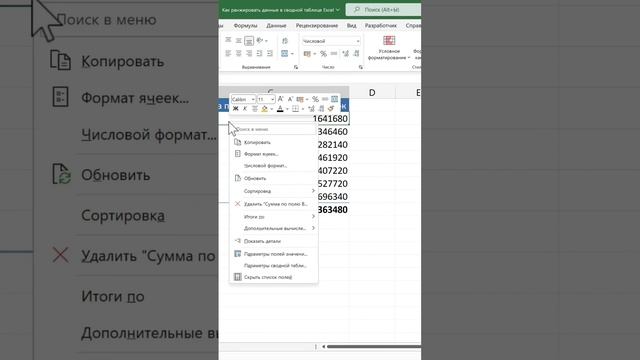Image resolution: width=640 pixels, height=360 pixels.
Task: Apply fill color from mini toolbar
Action: [x=264, y=109]
